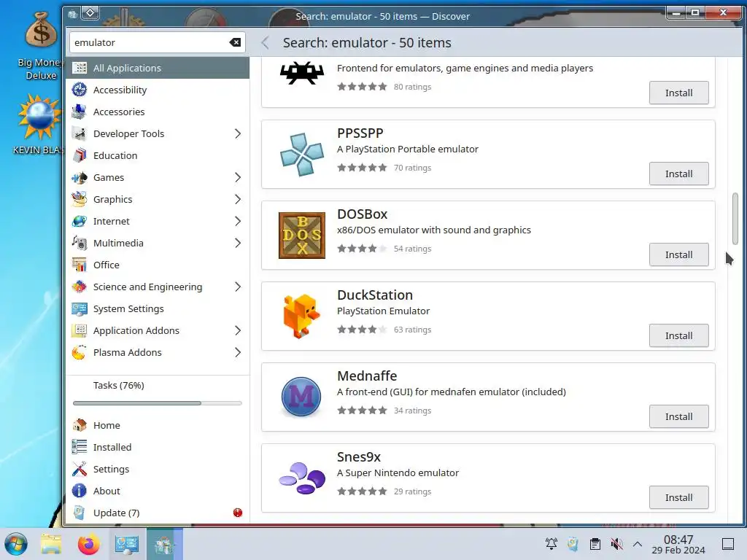Viewport: 747px width, 560px height.
Task: Click the muted volume tray icon
Action: tap(616, 544)
